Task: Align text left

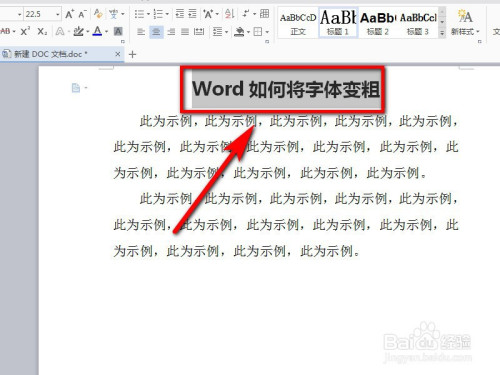Action: click(x=141, y=32)
